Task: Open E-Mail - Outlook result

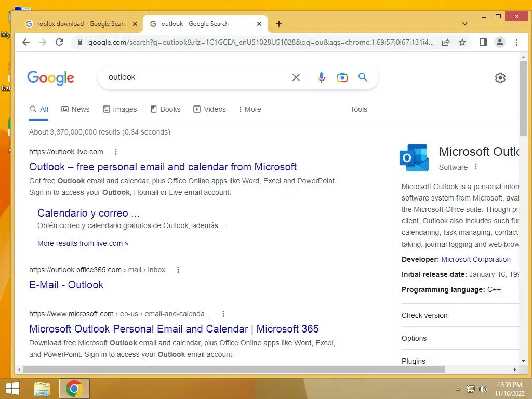Action: [x=66, y=285]
